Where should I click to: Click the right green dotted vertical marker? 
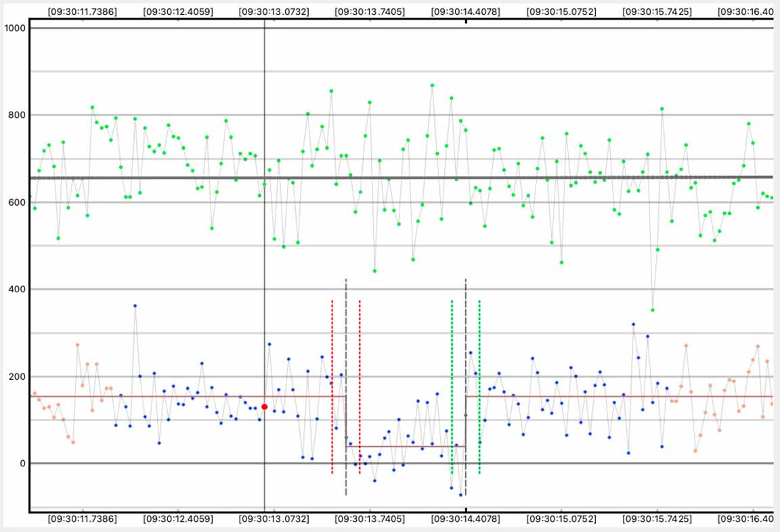tap(479, 386)
